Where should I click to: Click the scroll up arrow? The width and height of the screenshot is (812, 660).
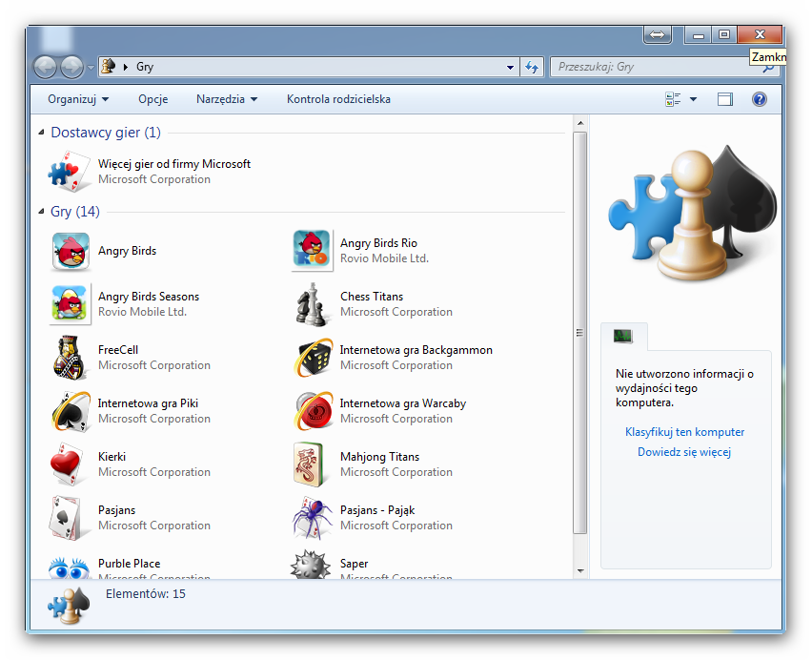tap(580, 123)
